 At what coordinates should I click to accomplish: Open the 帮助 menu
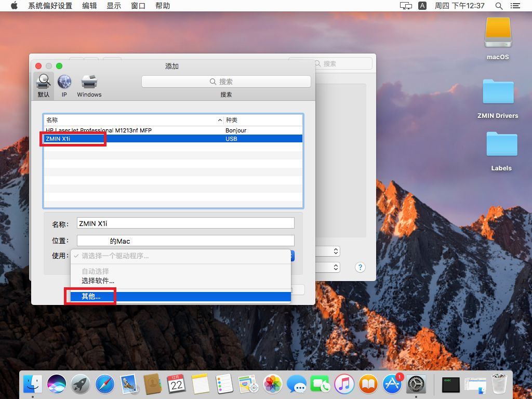[x=163, y=6]
